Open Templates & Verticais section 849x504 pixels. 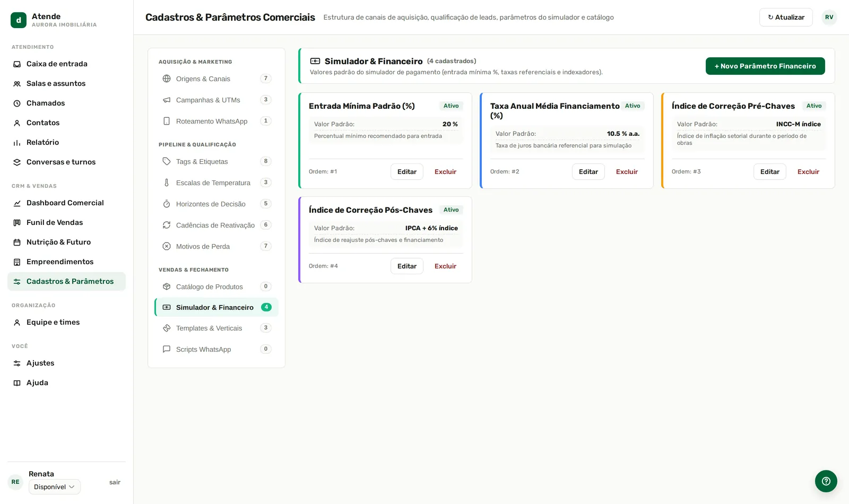(x=216, y=328)
